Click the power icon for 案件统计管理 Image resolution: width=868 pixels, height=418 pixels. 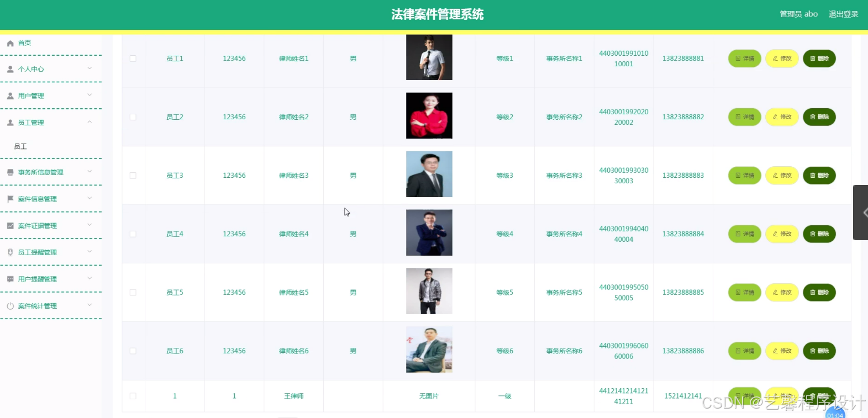9,305
